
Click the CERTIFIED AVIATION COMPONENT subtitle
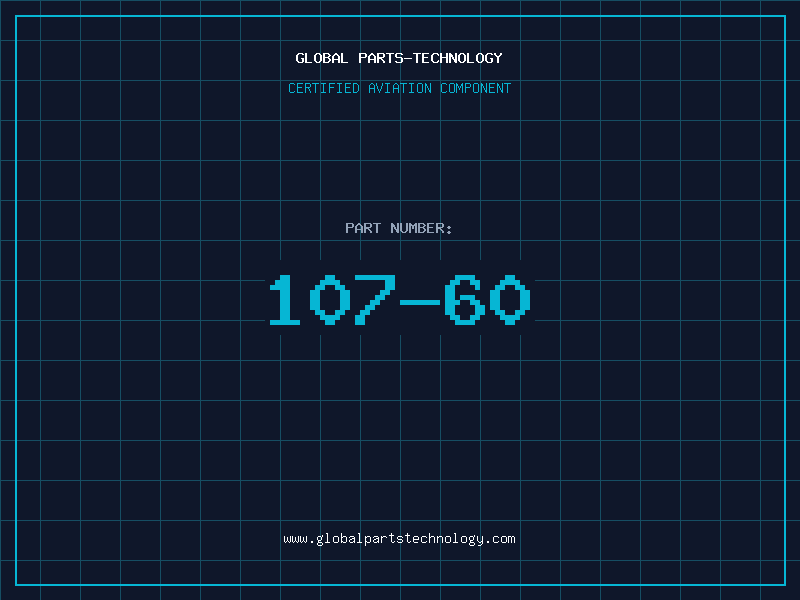tap(399, 89)
